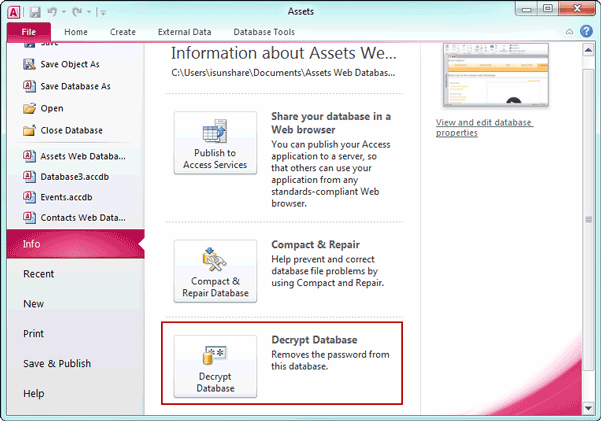Open the Undo dropdown arrow
Screen dimensions: 601x421
pos(64,12)
